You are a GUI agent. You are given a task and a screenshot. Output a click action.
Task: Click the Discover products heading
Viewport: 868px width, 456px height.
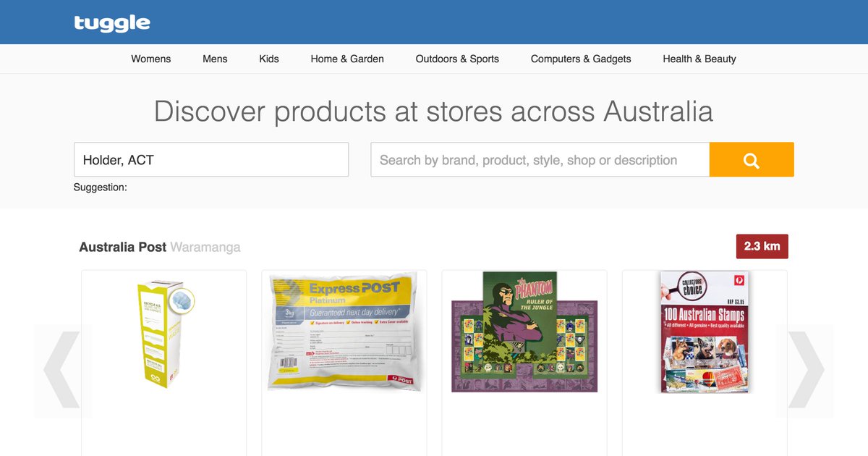(433, 111)
